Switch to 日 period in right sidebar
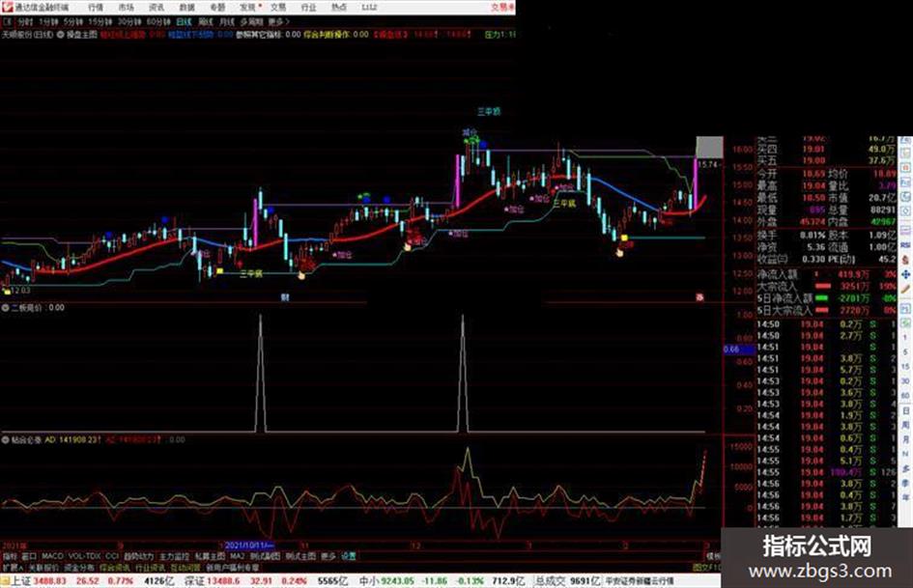Image resolution: width=913 pixels, height=588 pixels. click(x=905, y=411)
